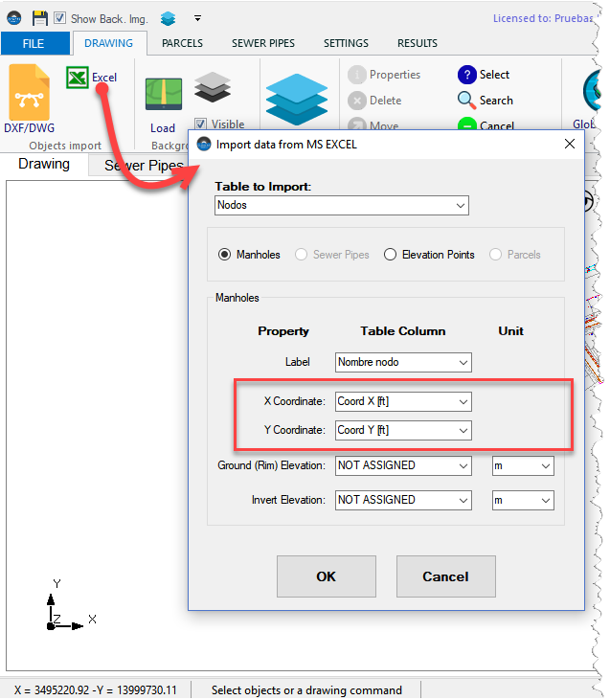Click the Load background map icon
Screen dimensions: 610x700
pyautogui.click(x=163, y=95)
